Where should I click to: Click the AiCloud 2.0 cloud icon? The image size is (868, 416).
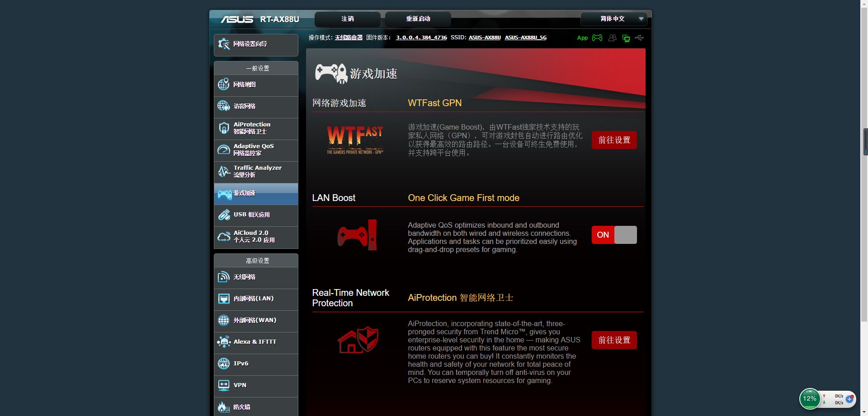point(224,236)
